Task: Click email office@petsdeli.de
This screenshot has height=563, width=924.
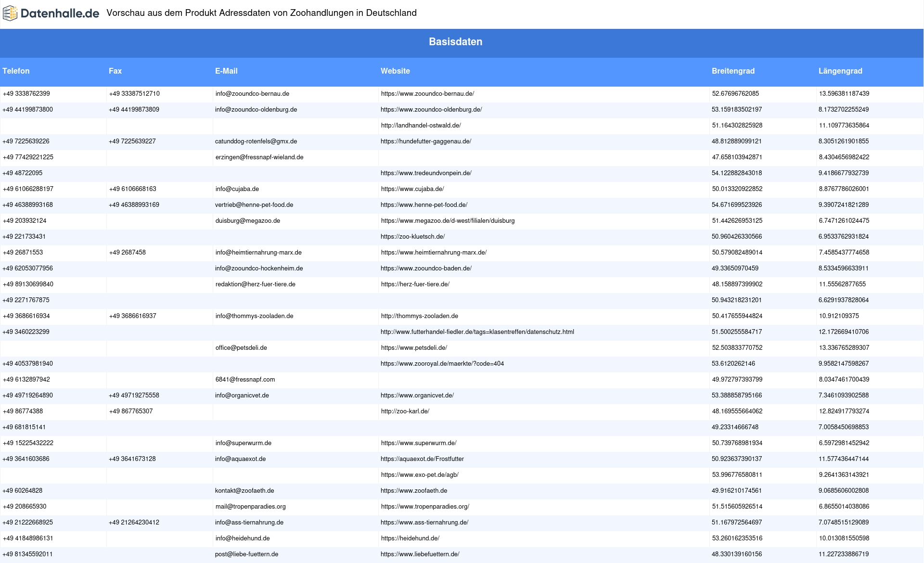Action: (241, 348)
